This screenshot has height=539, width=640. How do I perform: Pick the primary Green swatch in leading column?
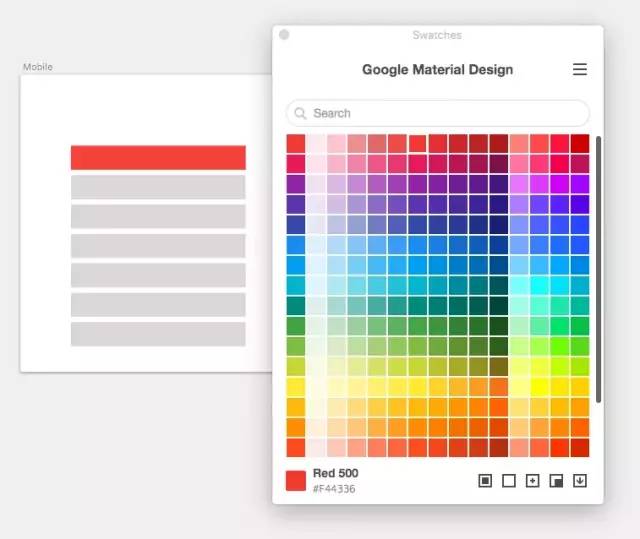point(296,326)
